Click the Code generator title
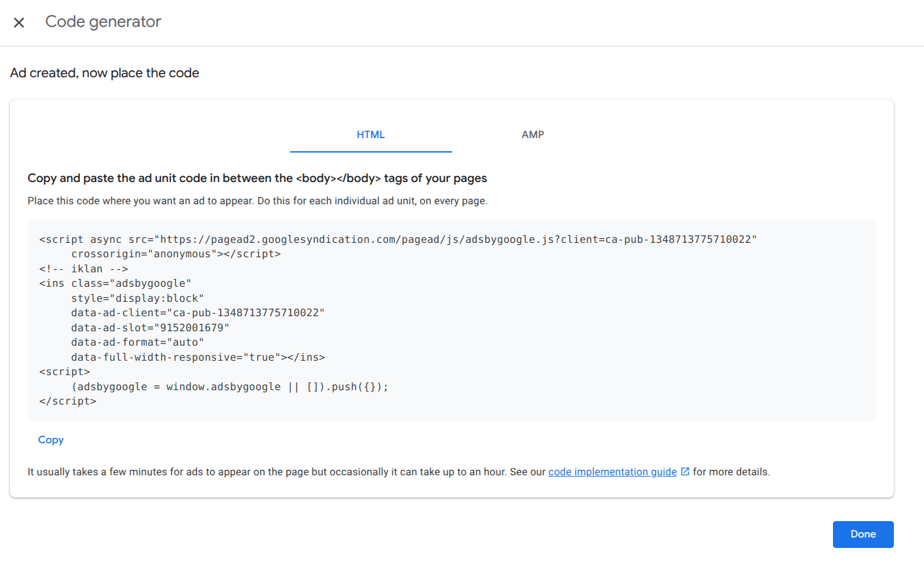The height and width of the screenshot is (582, 924). 103,22
